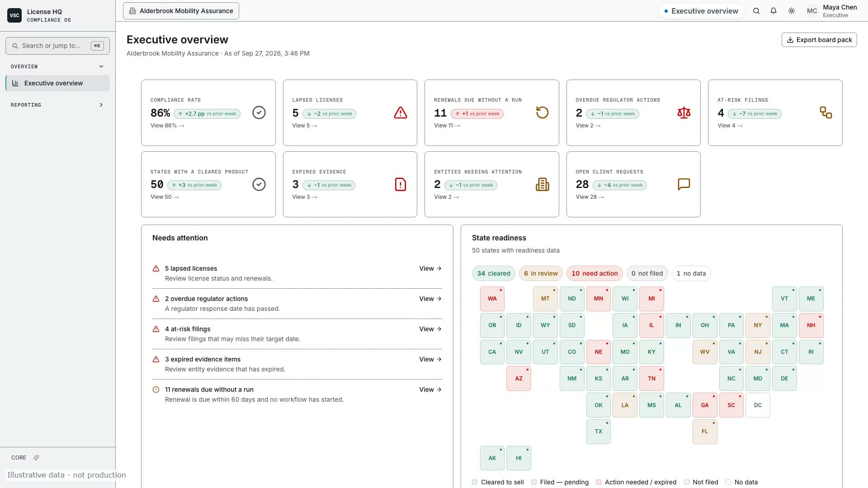Select the FL state tile
The height and width of the screenshot is (488, 868).
[x=705, y=432]
